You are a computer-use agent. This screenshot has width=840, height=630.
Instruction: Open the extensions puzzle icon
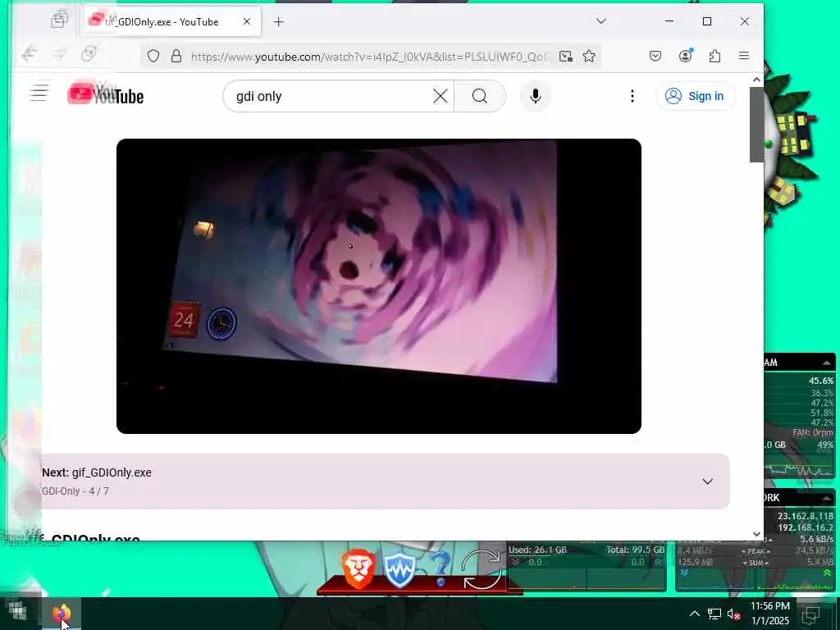tap(714, 56)
